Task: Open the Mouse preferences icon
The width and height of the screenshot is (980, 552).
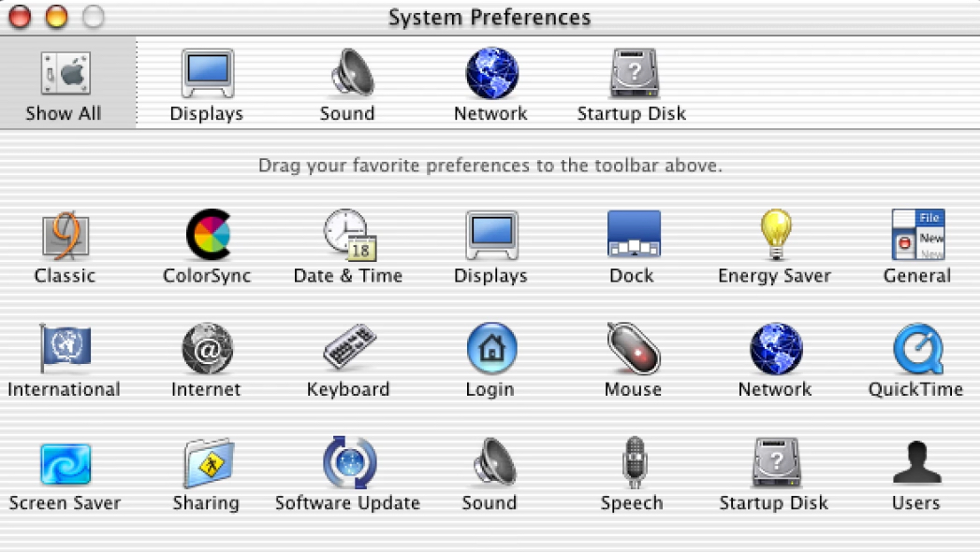Action: [634, 348]
